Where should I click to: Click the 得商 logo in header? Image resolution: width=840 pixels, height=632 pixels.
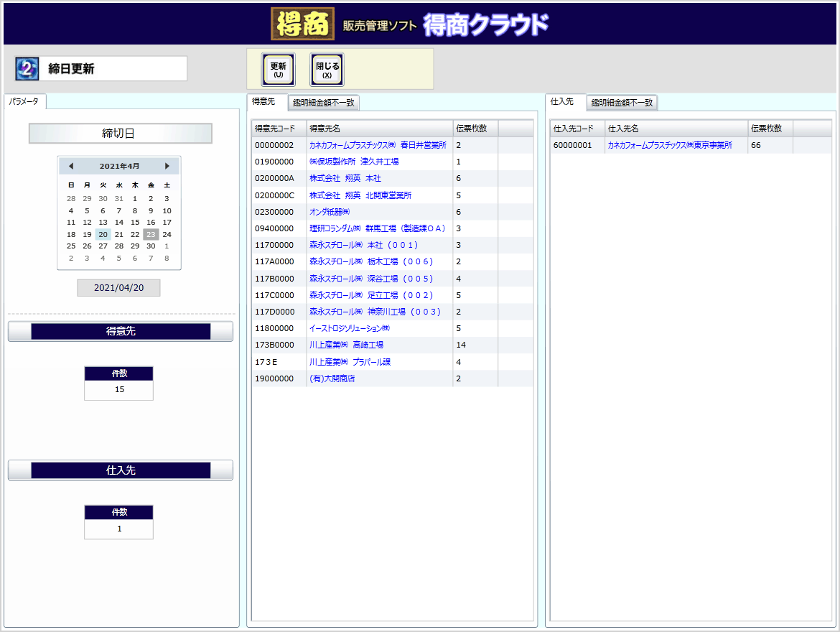click(x=302, y=24)
